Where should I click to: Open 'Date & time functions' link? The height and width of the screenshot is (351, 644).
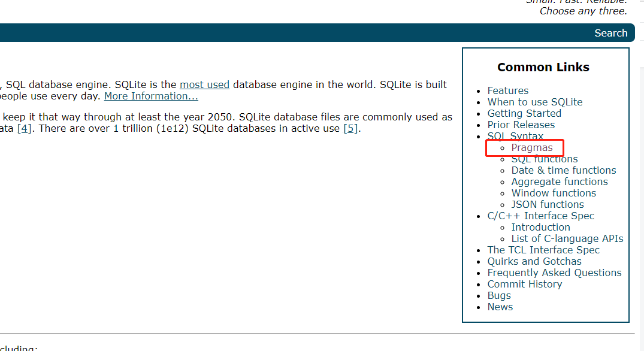[x=564, y=170]
